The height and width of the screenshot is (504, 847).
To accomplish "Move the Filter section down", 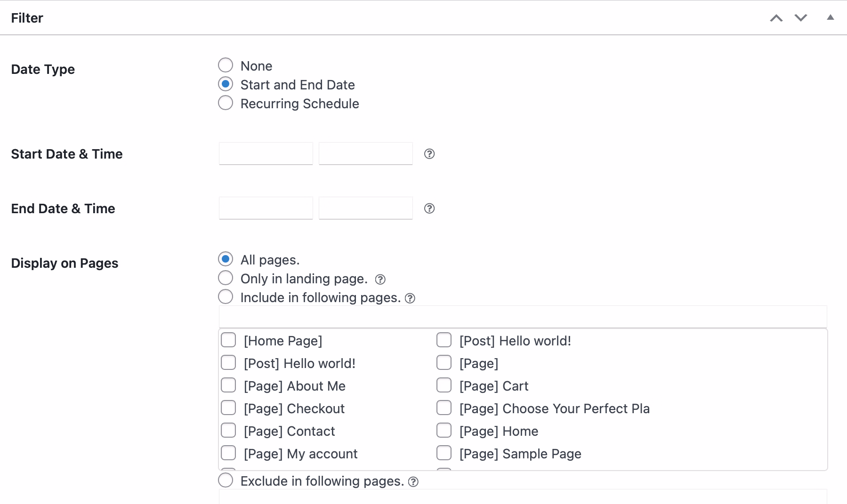I will (800, 18).
